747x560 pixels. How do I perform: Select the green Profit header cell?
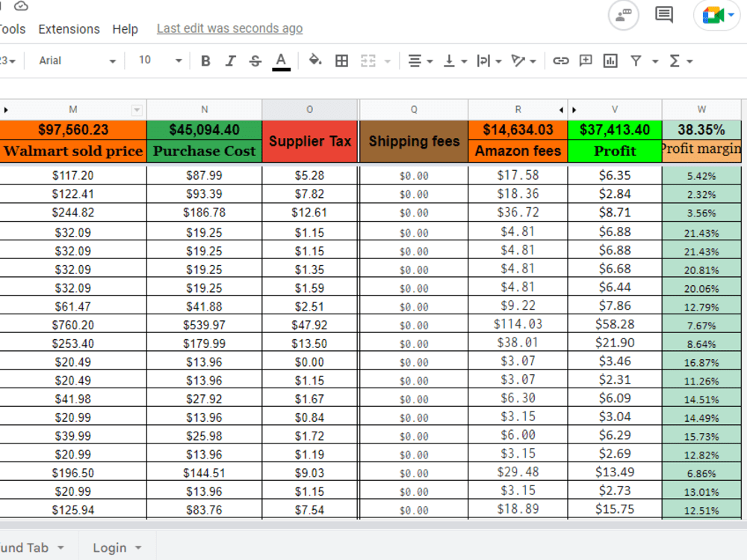coord(615,151)
